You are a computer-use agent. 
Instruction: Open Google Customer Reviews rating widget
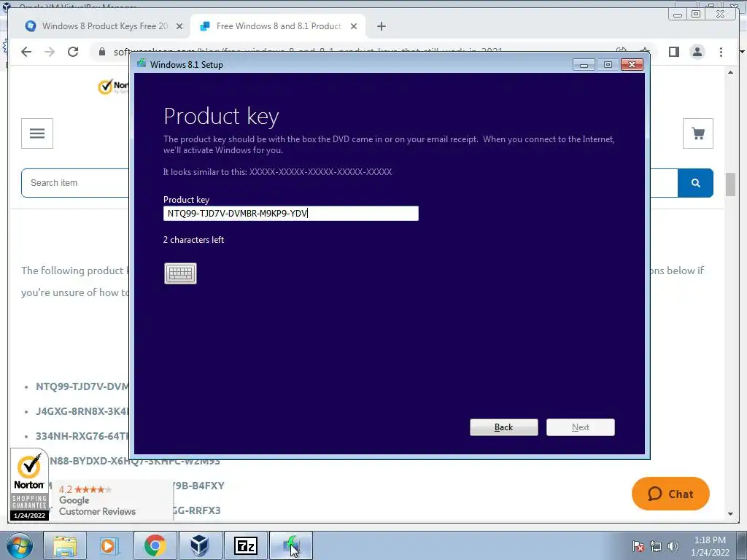tap(111, 500)
